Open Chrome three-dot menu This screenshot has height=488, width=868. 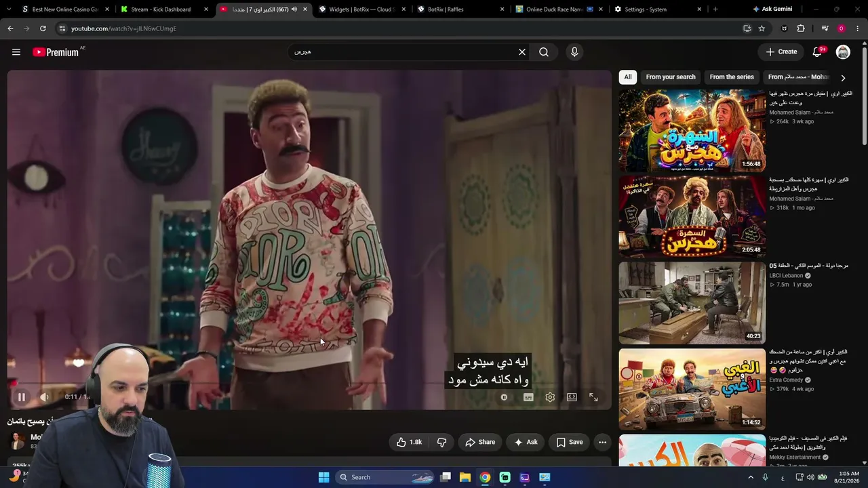click(858, 28)
